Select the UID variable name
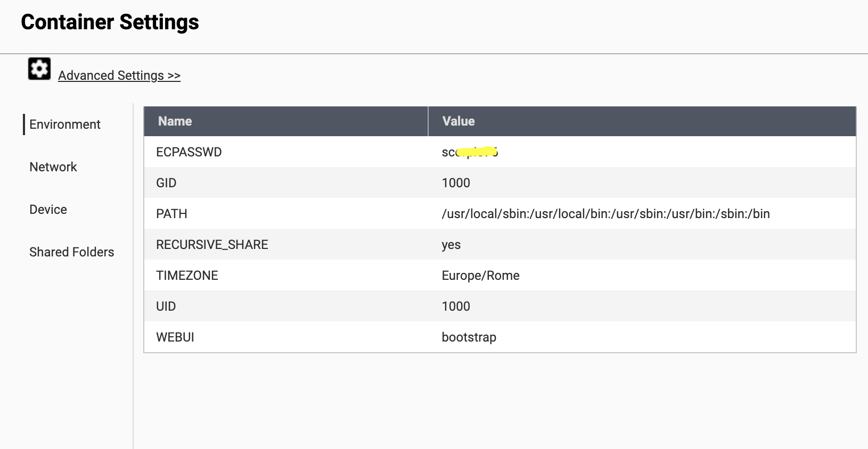 (x=166, y=306)
